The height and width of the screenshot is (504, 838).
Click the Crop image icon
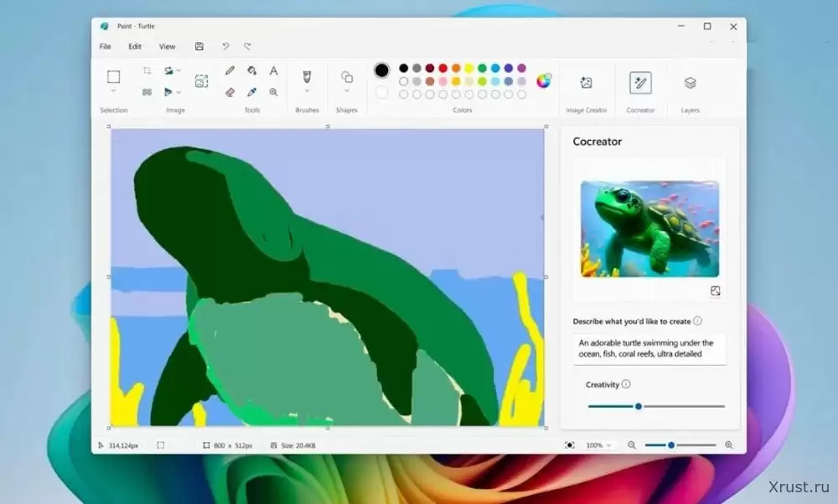(x=147, y=71)
